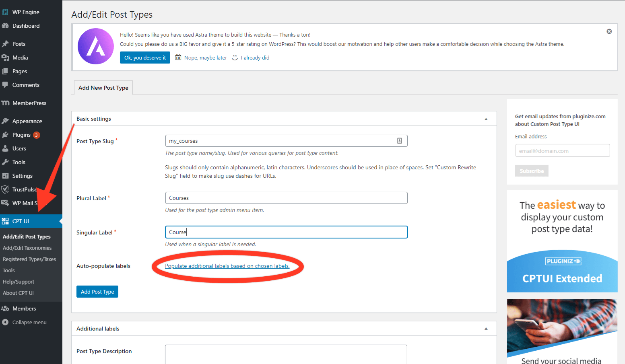Viewport: 625px width, 364px height.
Task: Click the Plugins update count badge
Action: (x=37, y=135)
